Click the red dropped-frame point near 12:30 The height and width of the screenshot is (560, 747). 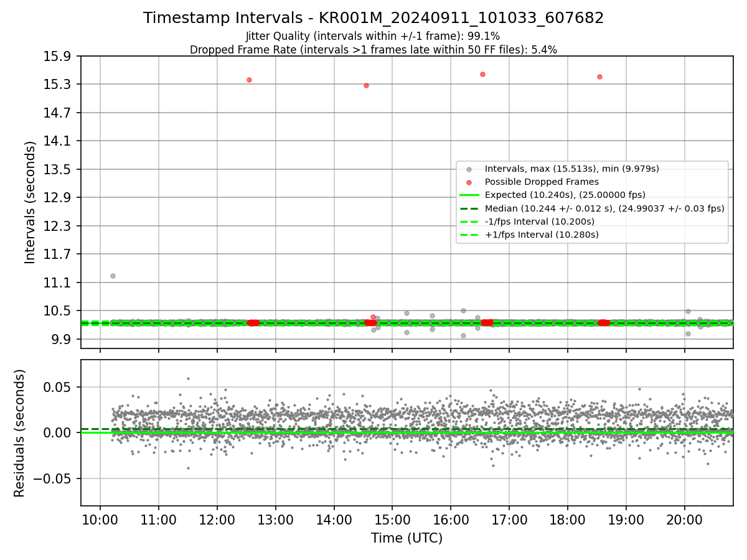click(x=249, y=80)
